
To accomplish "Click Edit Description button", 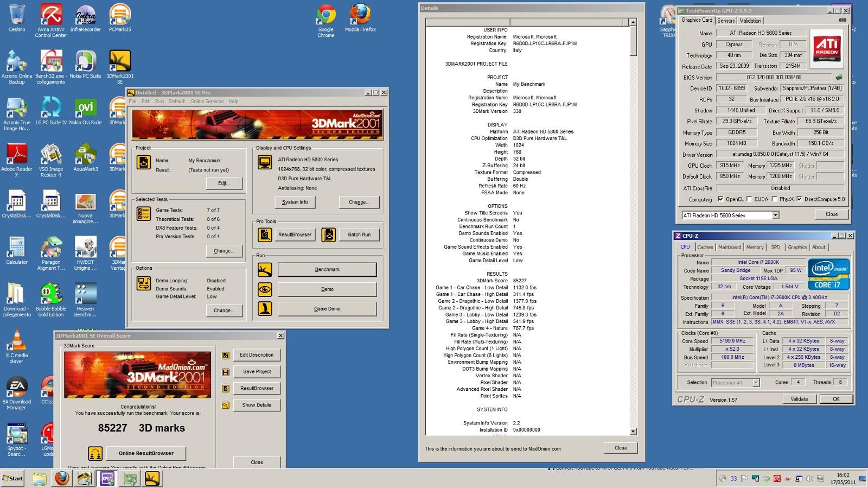I will (x=257, y=355).
